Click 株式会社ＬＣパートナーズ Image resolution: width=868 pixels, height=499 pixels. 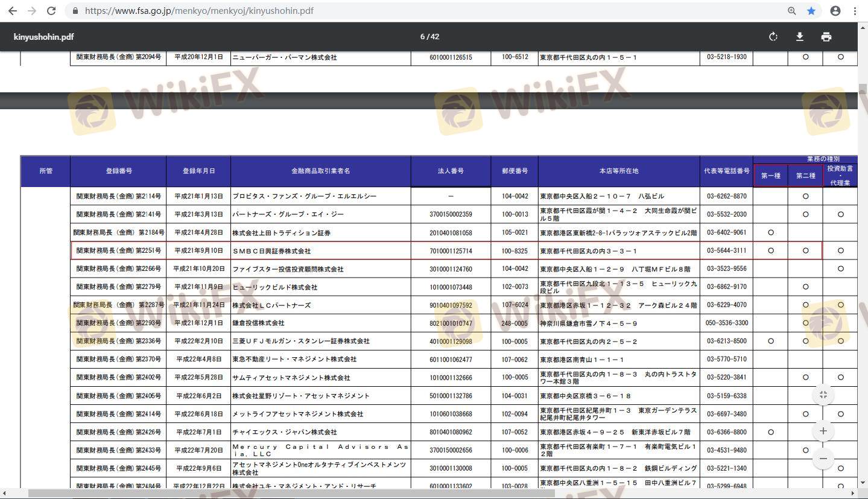272,305
